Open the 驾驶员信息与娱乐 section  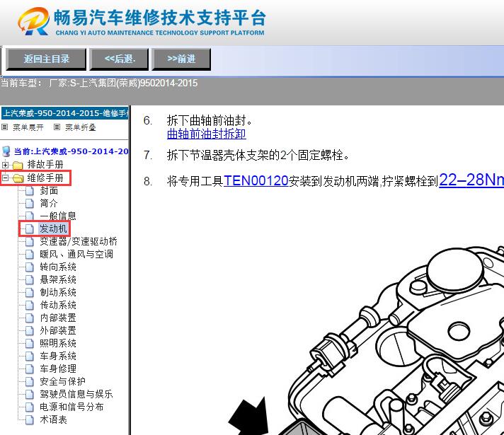coord(76,394)
